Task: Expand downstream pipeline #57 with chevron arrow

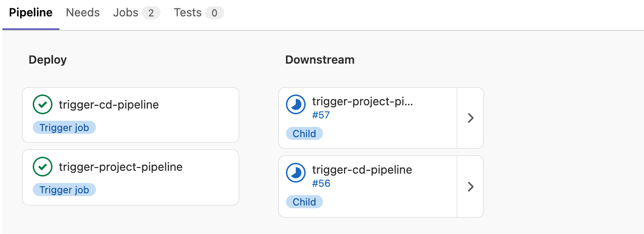Action: click(471, 118)
